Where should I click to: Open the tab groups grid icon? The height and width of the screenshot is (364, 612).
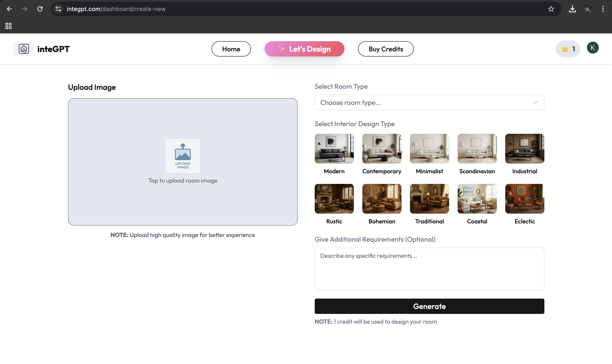[9, 26]
